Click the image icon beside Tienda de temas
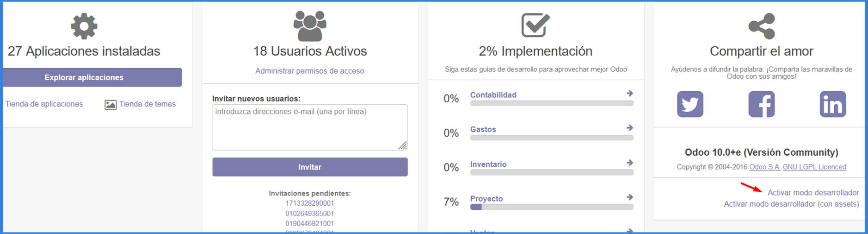Viewport: 868px width, 234px height. click(111, 105)
